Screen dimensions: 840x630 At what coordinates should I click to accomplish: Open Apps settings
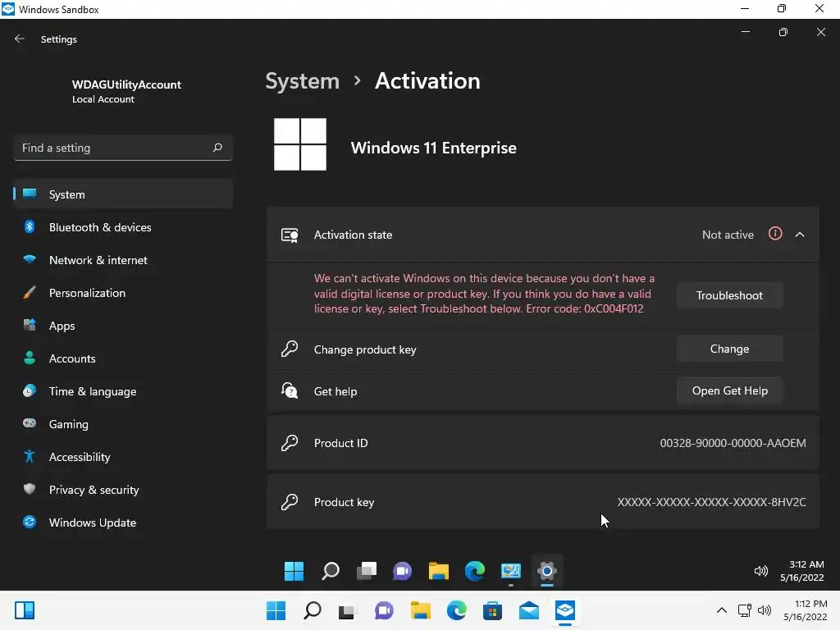(x=123, y=326)
